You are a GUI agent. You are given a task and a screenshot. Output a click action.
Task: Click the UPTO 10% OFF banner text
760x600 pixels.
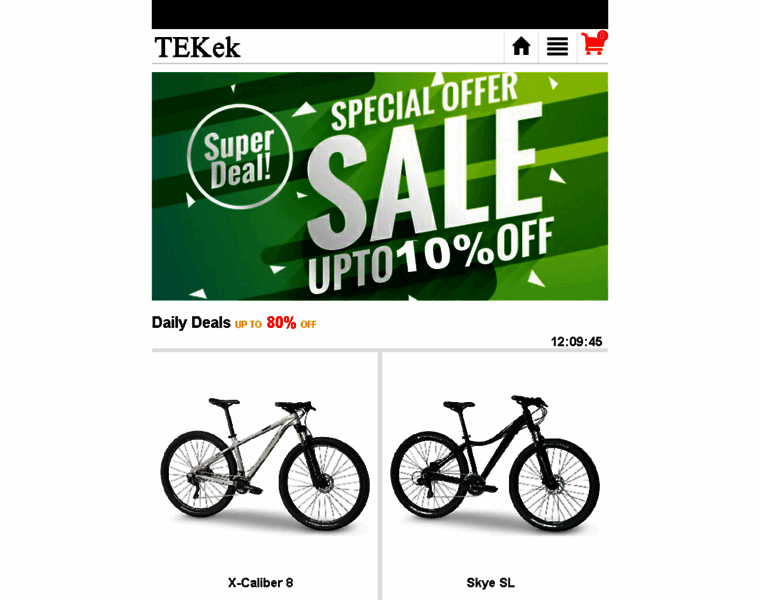[430, 256]
